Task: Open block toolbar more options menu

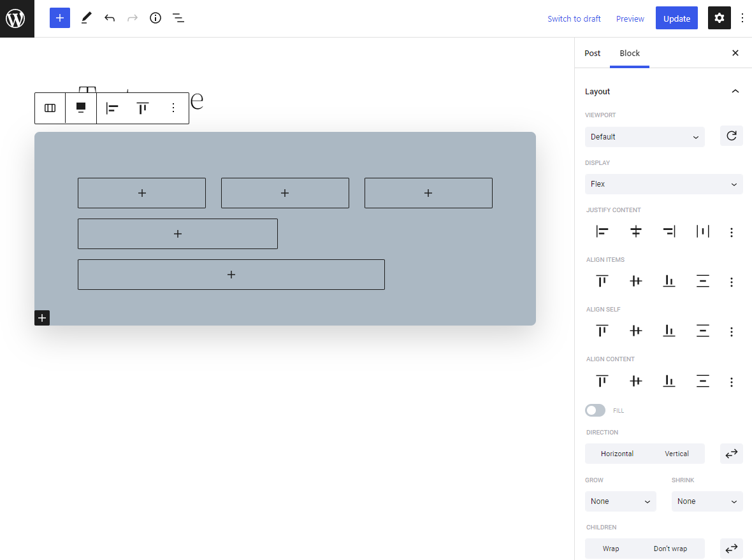Action: tap(173, 108)
